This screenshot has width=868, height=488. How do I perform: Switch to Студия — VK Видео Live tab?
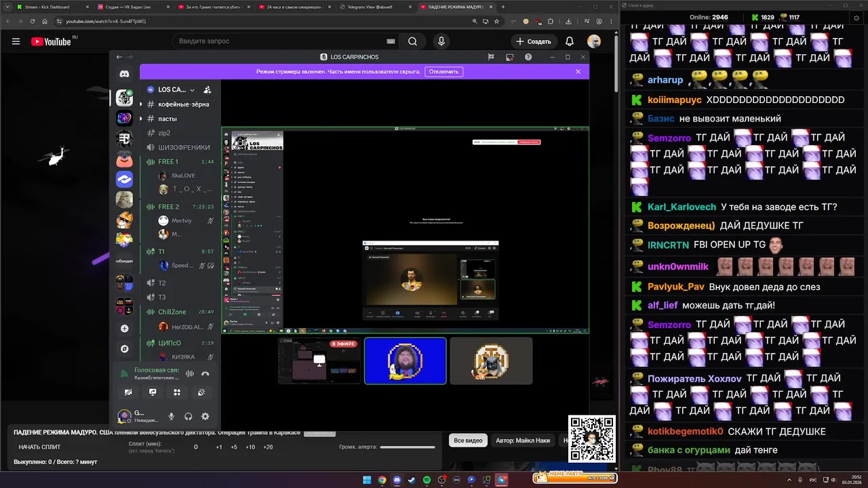pyautogui.click(x=132, y=7)
